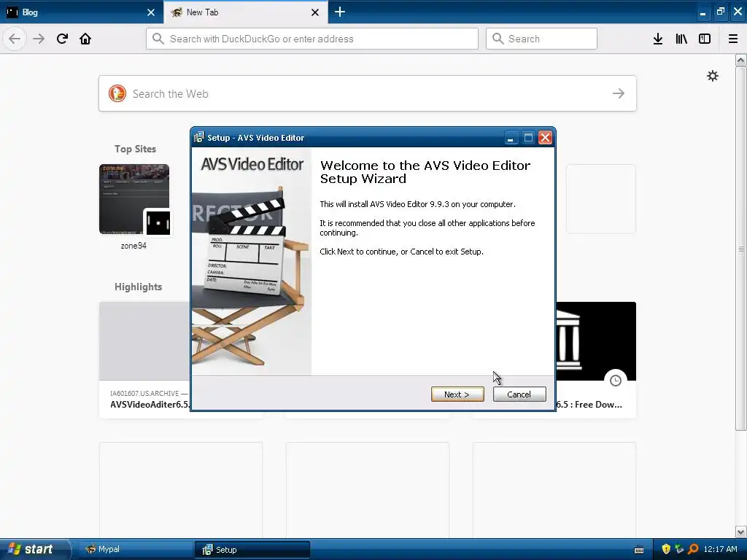Image resolution: width=747 pixels, height=560 pixels.
Task: Restore down the browser window
Action: [x=720, y=12]
